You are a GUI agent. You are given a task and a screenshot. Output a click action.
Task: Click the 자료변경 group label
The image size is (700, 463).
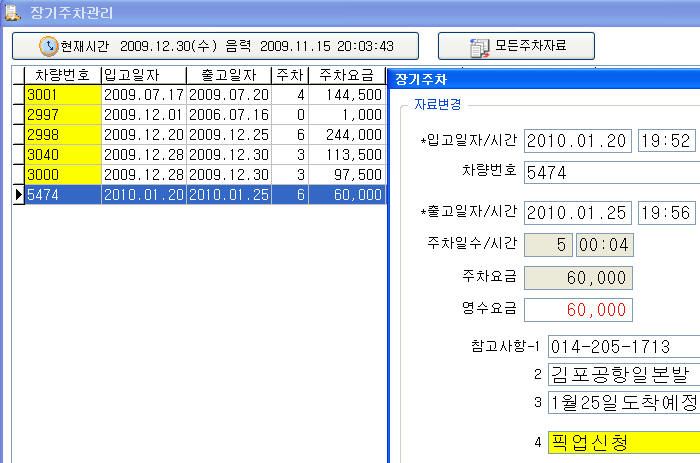click(x=438, y=104)
